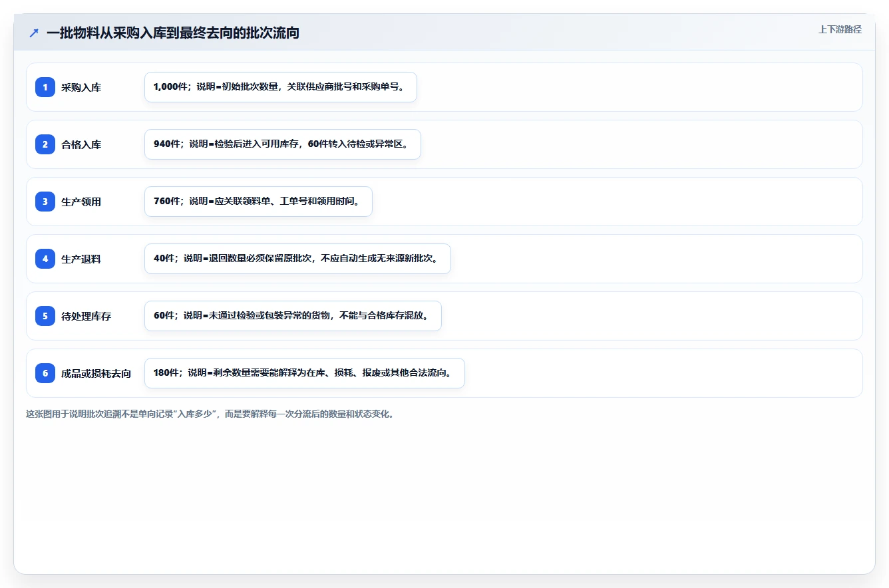Click the 1,000件 initial batch description box
889x588 pixels.
coord(281,87)
